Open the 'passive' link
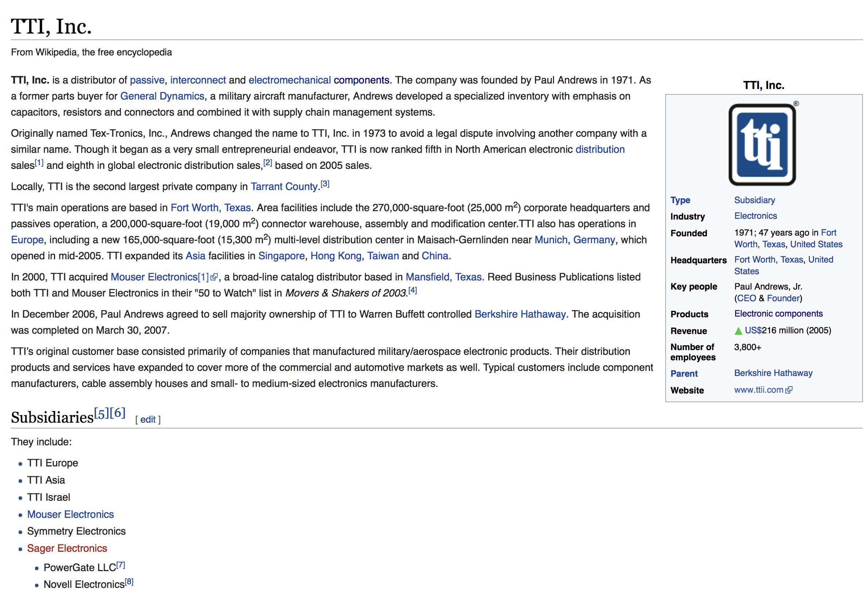Image resolution: width=868 pixels, height=601 pixels. pyautogui.click(x=147, y=80)
